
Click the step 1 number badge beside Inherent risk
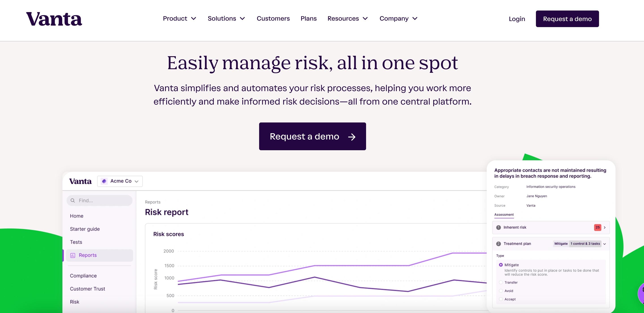[x=499, y=227]
